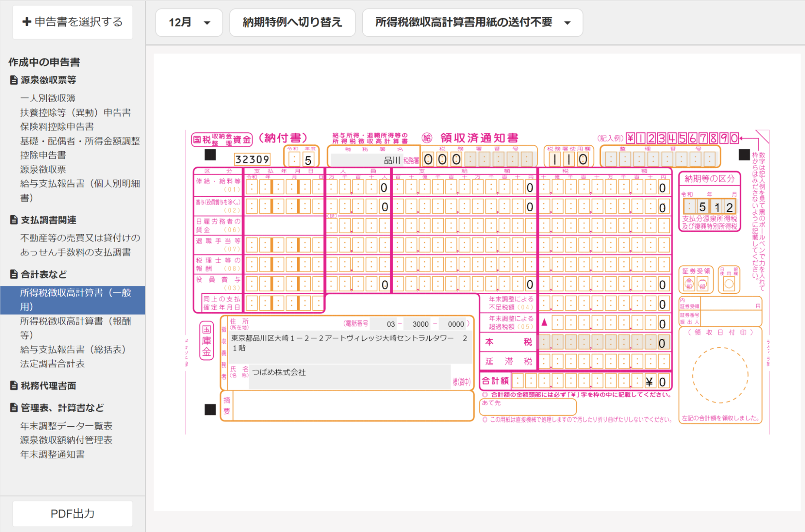Click the 32309 code on the form

(x=252, y=159)
